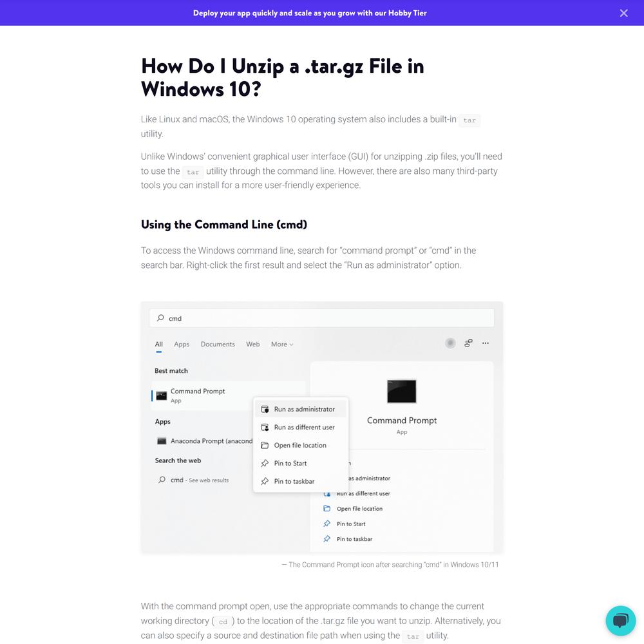
Task: Click the image caption about Command Prompt icon
Action: click(x=390, y=565)
